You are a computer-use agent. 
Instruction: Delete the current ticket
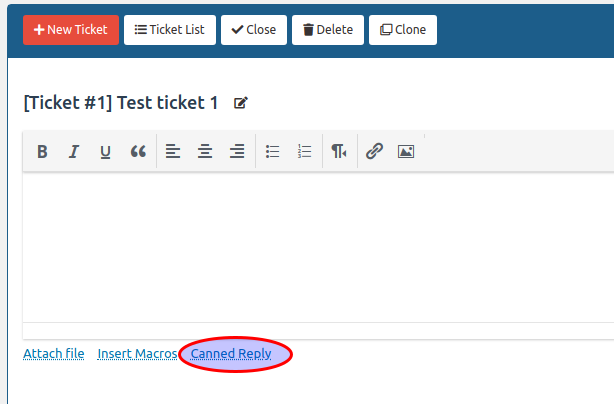click(x=328, y=30)
